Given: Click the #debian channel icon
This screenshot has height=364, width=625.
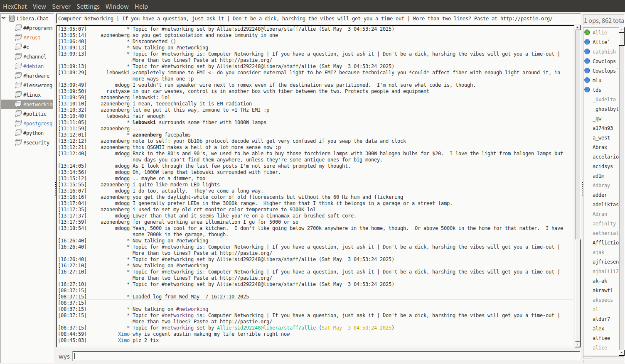Looking at the screenshot, I should (x=18, y=66).
